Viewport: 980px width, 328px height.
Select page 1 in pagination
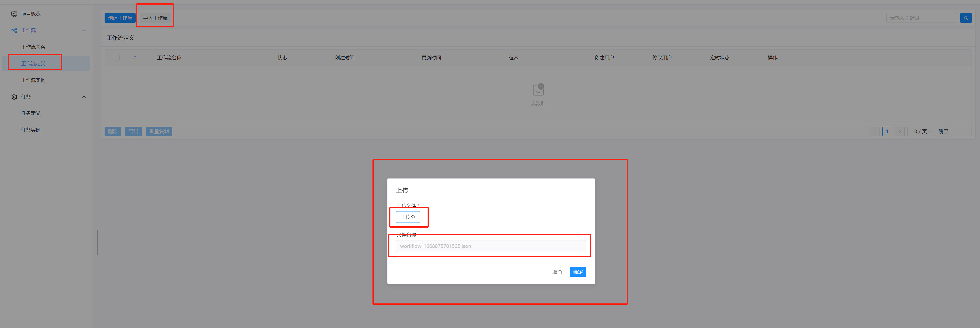click(x=887, y=132)
